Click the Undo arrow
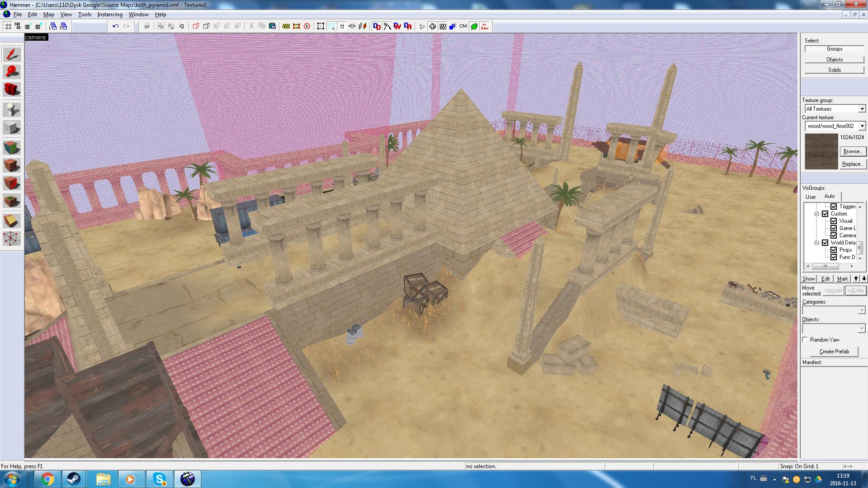The height and width of the screenshot is (488, 868). 116,26
